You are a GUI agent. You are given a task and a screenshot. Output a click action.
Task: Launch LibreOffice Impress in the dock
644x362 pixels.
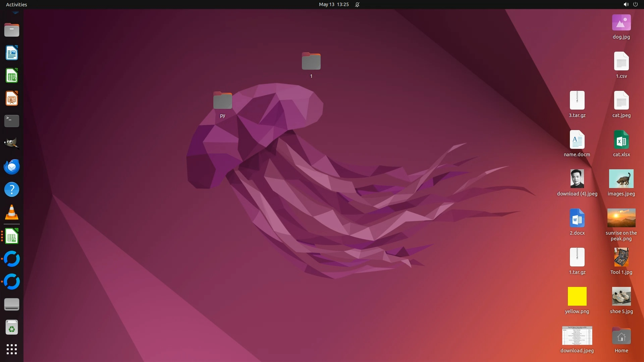pyautogui.click(x=12, y=99)
